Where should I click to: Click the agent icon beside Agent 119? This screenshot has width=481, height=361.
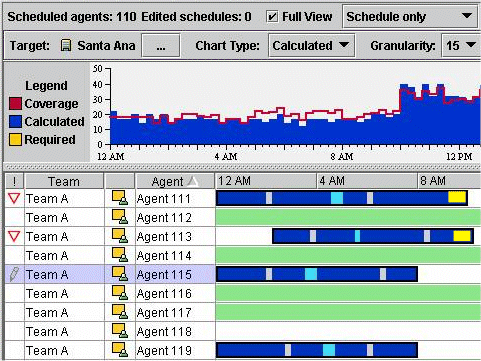point(120,350)
